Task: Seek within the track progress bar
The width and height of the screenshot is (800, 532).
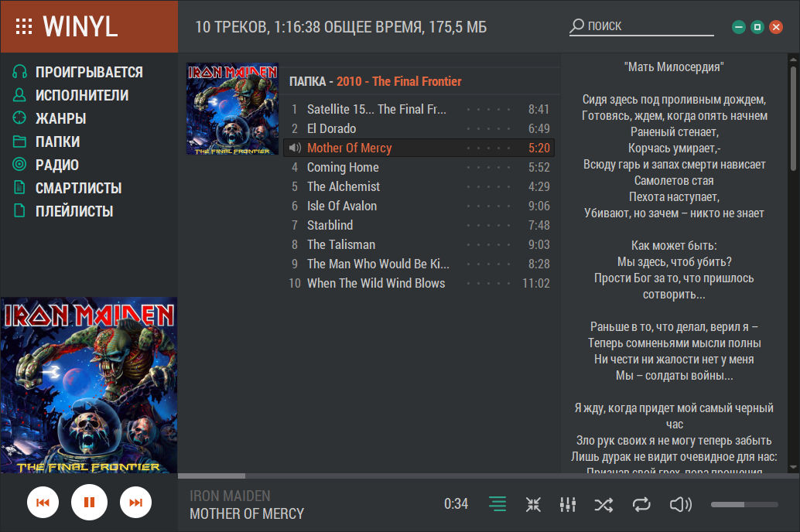Action: (488, 476)
